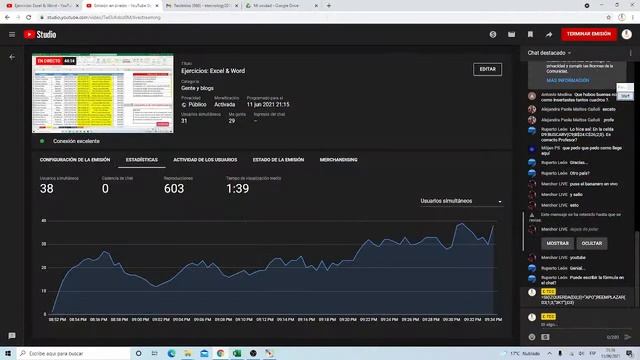Click the emoji icon in chat input
640x360 pixels.
pos(532,337)
